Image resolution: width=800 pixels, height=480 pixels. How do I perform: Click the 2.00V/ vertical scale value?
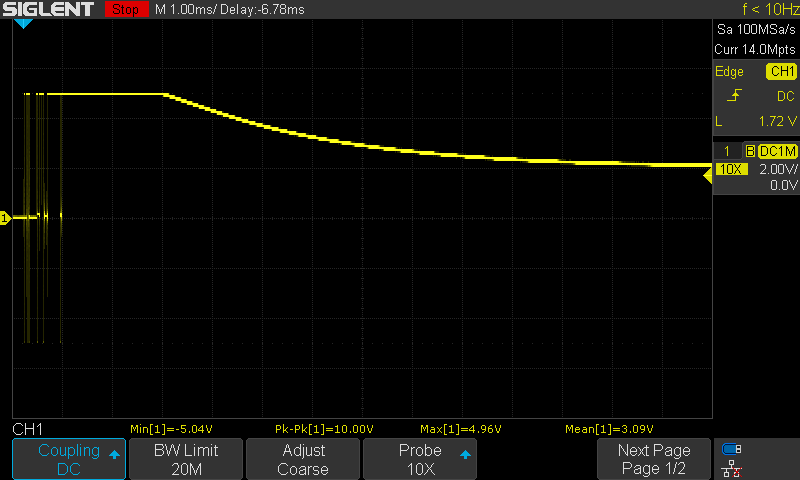[778, 169]
